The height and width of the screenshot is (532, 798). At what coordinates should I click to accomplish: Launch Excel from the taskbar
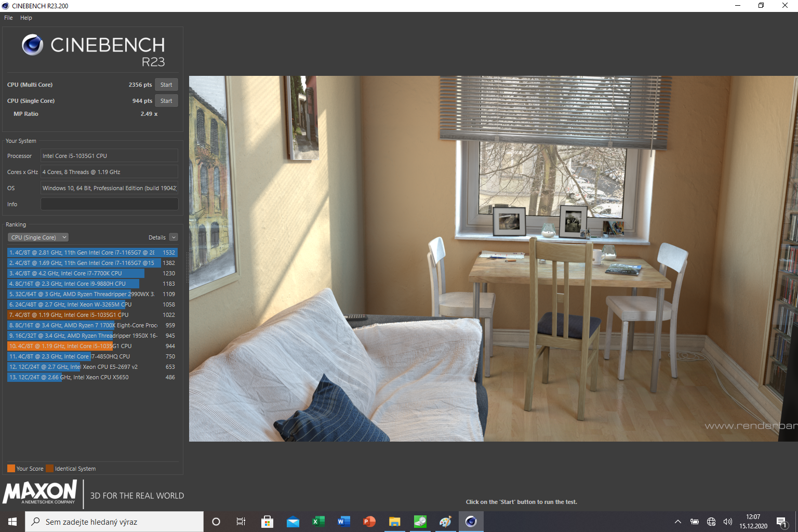pyautogui.click(x=318, y=522)
